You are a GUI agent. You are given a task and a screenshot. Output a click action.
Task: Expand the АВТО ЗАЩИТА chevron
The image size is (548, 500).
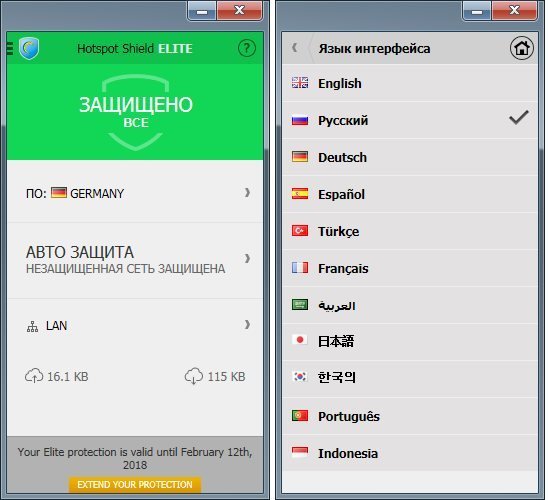[x=247, y=259]
